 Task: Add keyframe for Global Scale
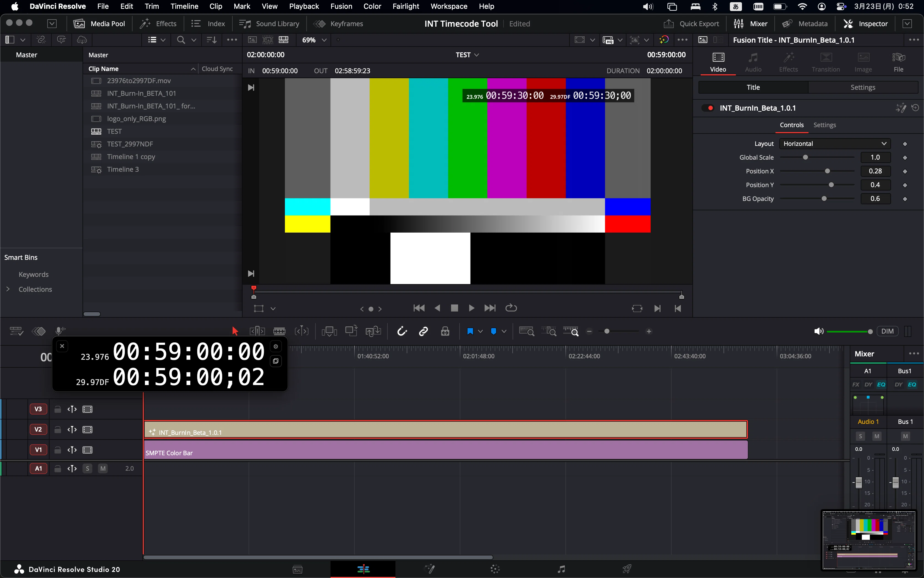pos(904,157)
